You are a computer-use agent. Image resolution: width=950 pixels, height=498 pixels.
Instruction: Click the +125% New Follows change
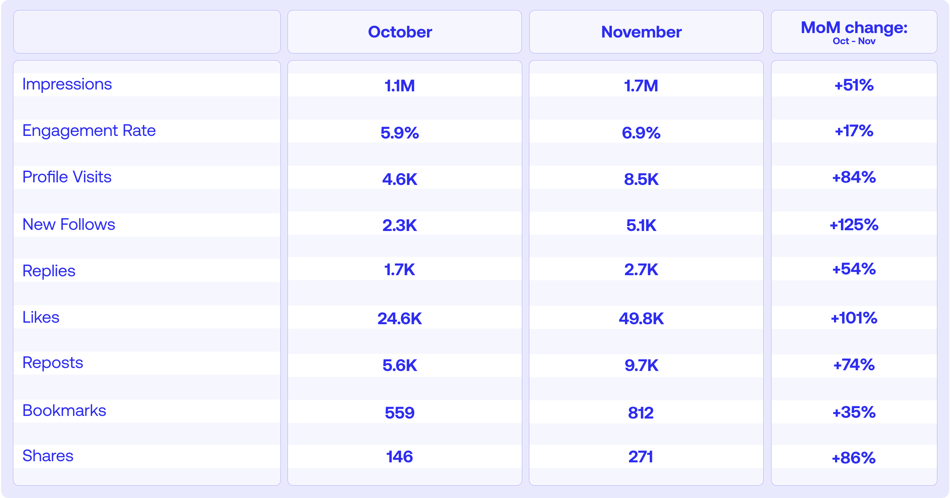point(854,225)
